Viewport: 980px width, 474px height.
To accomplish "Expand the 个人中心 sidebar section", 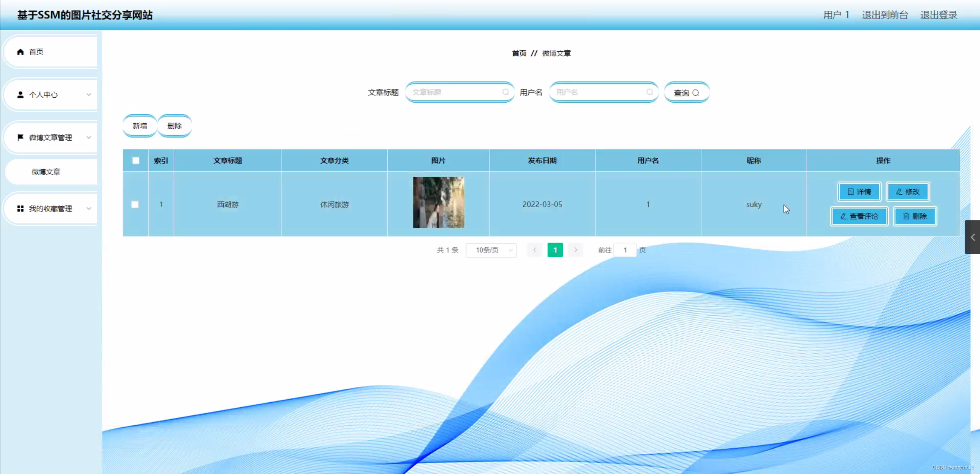I will click(52, 94).
